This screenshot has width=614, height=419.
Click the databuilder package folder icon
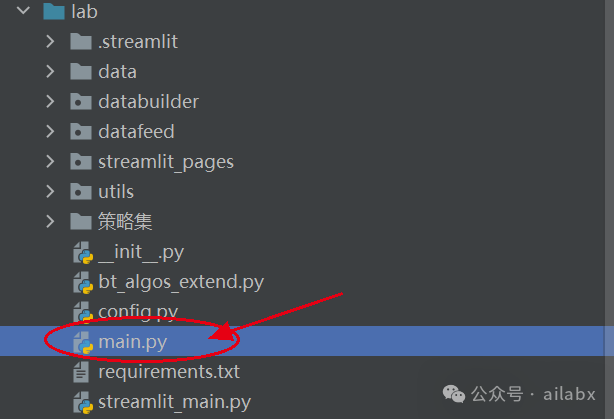point(81,101)
